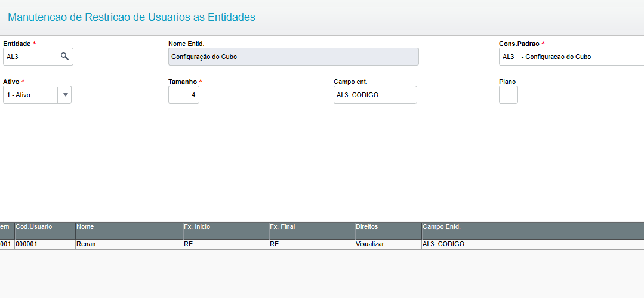Select the AL3_CODIGO cell in the grid
This screenshot has width=644, height=298.
tap(533, 244)
